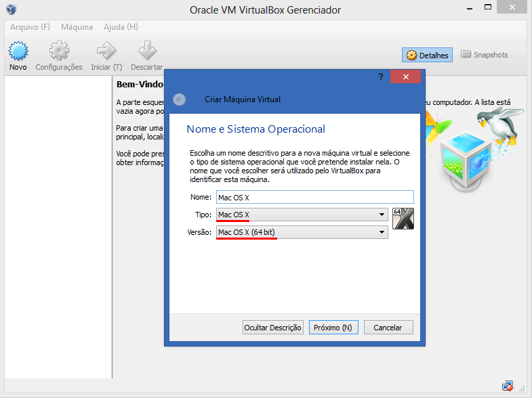
Task: Click into the Nome text field
Action: pos(314,197)
